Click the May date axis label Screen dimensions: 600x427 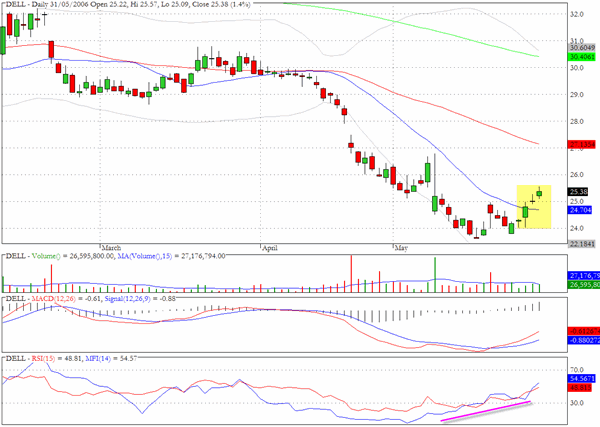[x=401, y=248]
